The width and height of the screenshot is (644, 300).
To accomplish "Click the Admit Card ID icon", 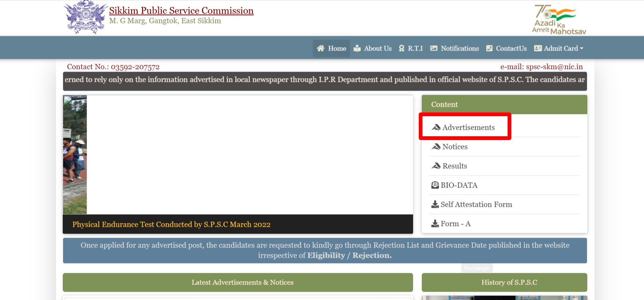I will pyautogui.click(x=538, y=48).
